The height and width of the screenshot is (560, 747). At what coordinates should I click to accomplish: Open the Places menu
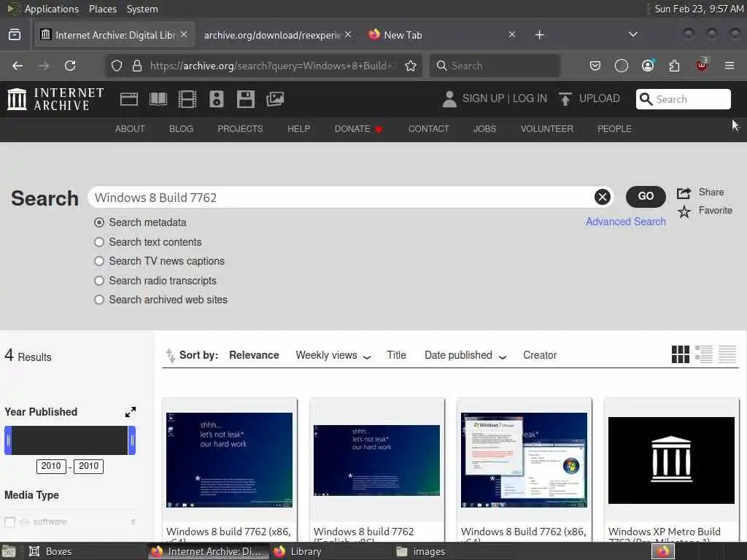pos(103,9)
